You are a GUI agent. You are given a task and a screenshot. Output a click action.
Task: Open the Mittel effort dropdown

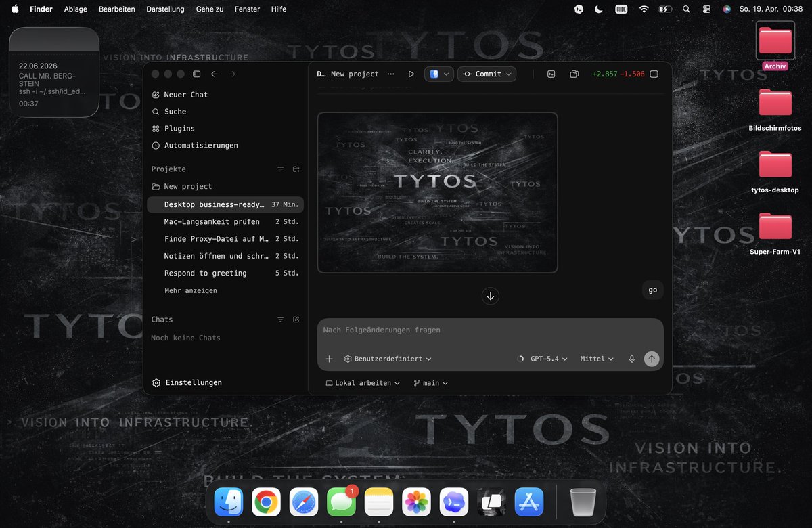tap(597, 359)
